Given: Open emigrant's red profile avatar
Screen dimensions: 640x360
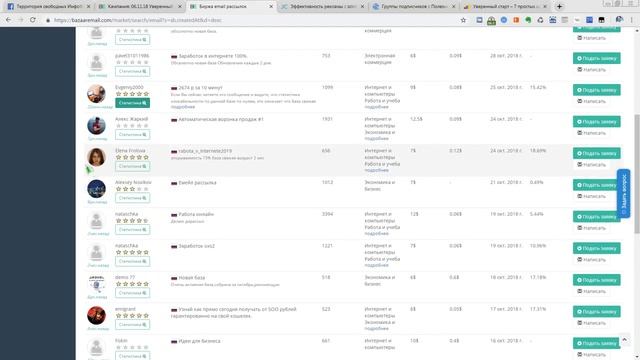Looking at the screenshot, I should [96, 316].
